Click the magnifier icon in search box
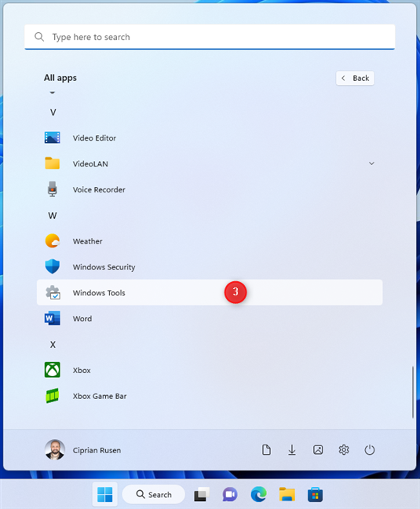 (x=39, y=37)
